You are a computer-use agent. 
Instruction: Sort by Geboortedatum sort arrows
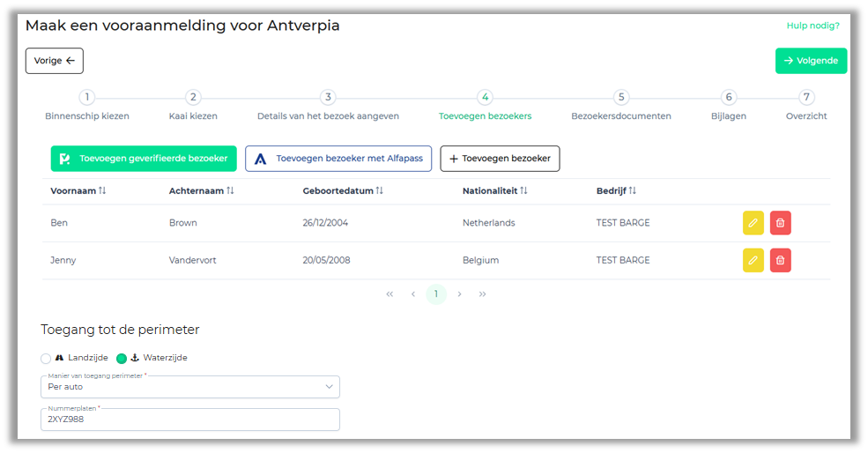click(x=380, y=190)
